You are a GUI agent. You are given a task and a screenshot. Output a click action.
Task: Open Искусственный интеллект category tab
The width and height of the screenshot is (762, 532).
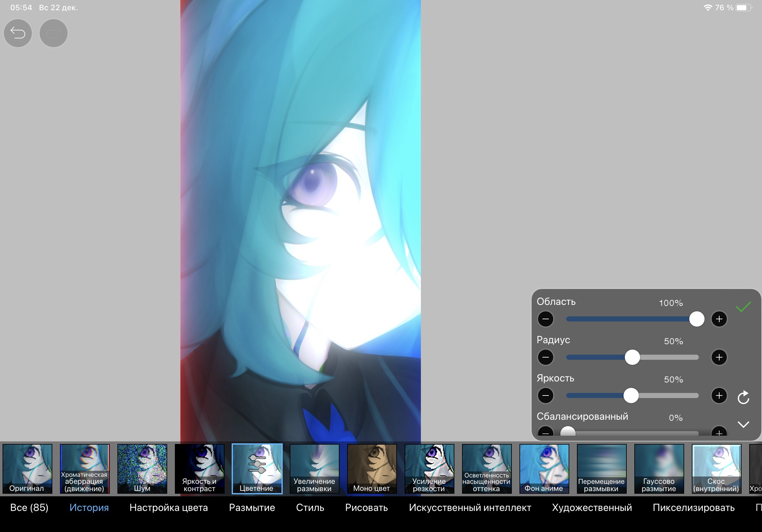[x=470, y=507]
